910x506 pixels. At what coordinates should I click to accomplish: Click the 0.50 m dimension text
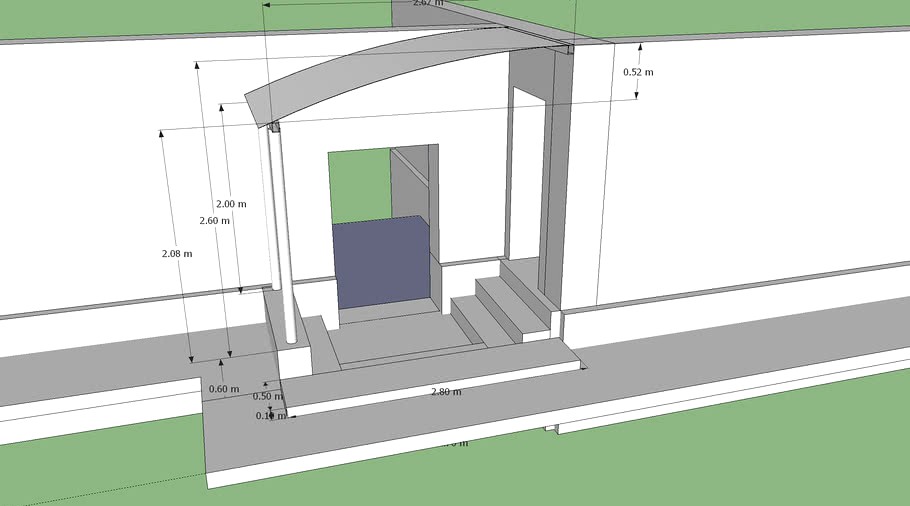268,397
